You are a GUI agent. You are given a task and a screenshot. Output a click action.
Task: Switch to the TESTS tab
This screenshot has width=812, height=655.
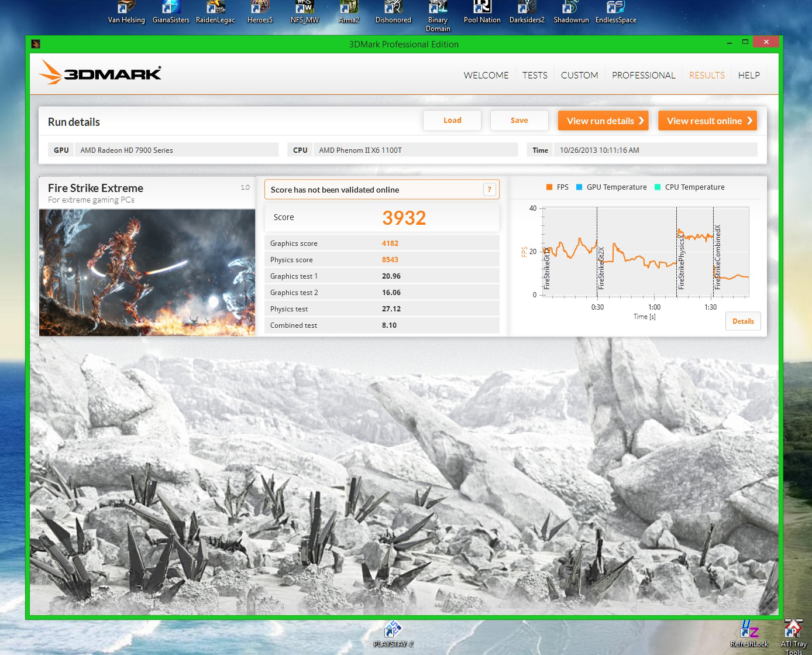point(535,76)
